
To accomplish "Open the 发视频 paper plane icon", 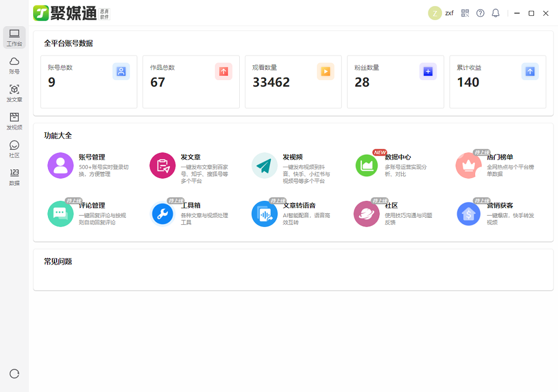I will pos(264,166).
